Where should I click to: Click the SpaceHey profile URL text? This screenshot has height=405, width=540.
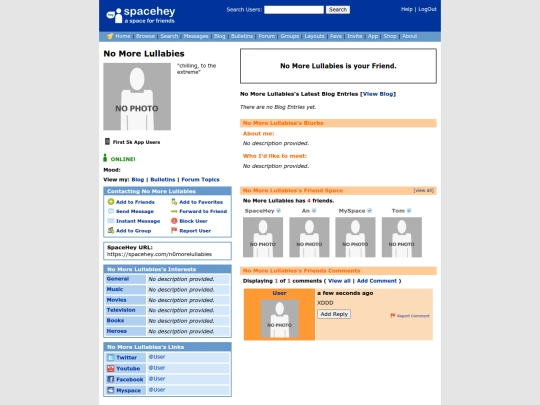[x=159, y=254]
